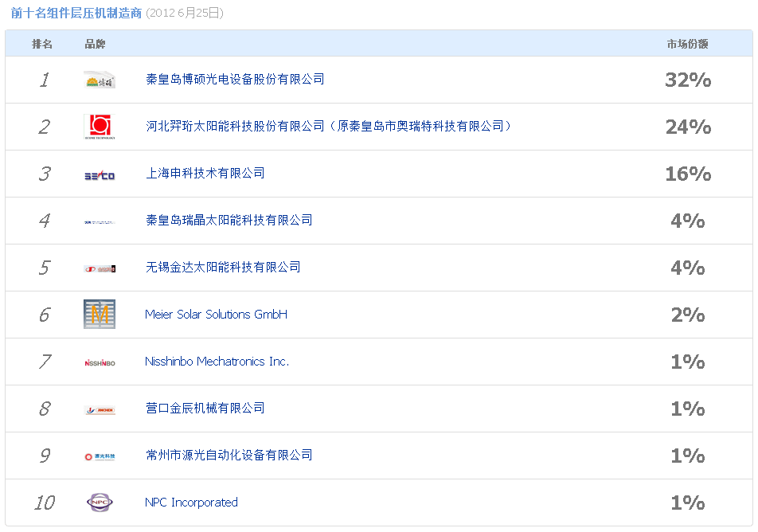The image size is (758, 532).
Task: Click the 前十名组件层压机制造商 title
Action: [76, 13]
